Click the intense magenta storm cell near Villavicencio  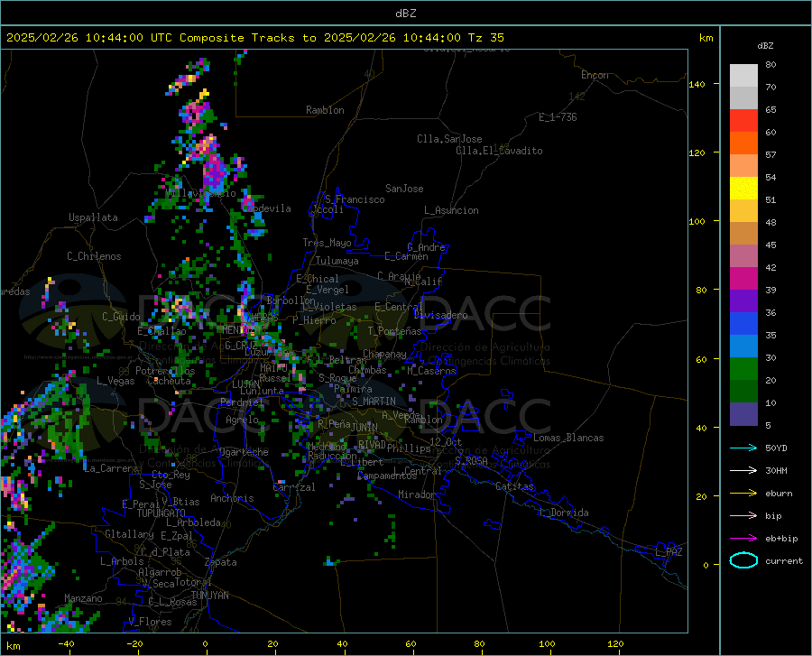[215, 172]
